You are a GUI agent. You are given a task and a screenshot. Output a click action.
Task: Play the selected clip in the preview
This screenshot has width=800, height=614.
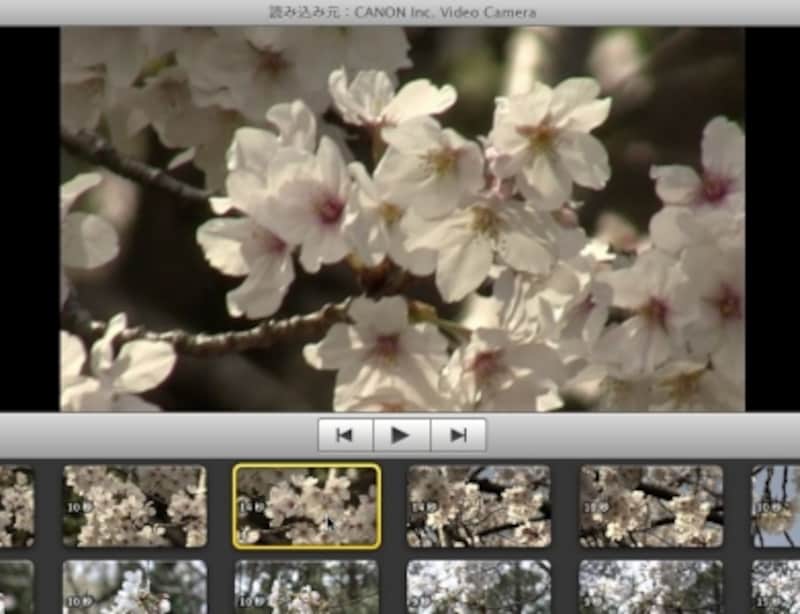coord(402,435)
